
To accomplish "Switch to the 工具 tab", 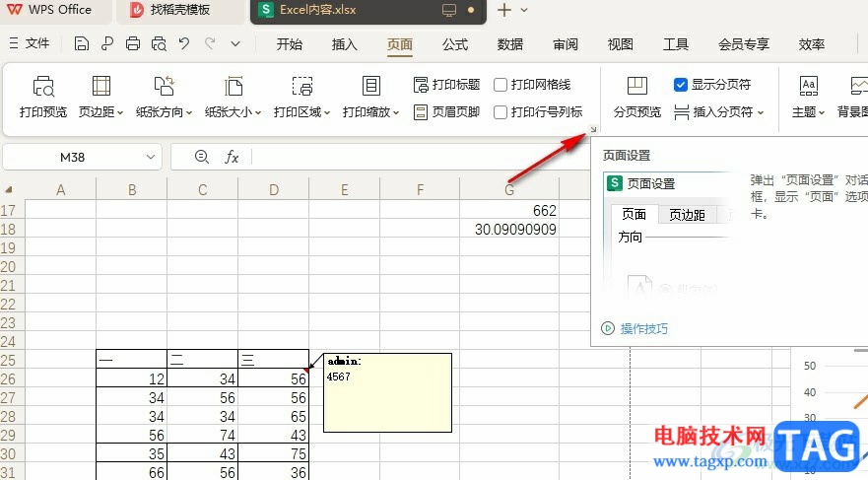I will coord(675,44).
